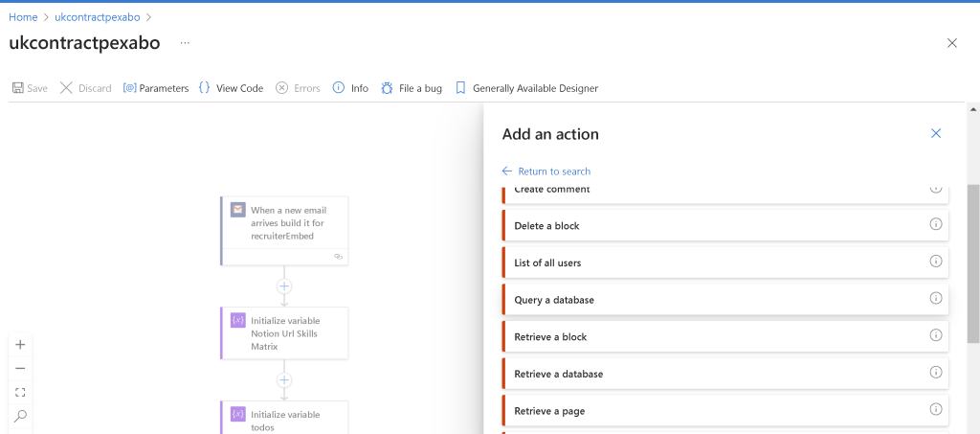Select the List of all users action

(725, 263)
